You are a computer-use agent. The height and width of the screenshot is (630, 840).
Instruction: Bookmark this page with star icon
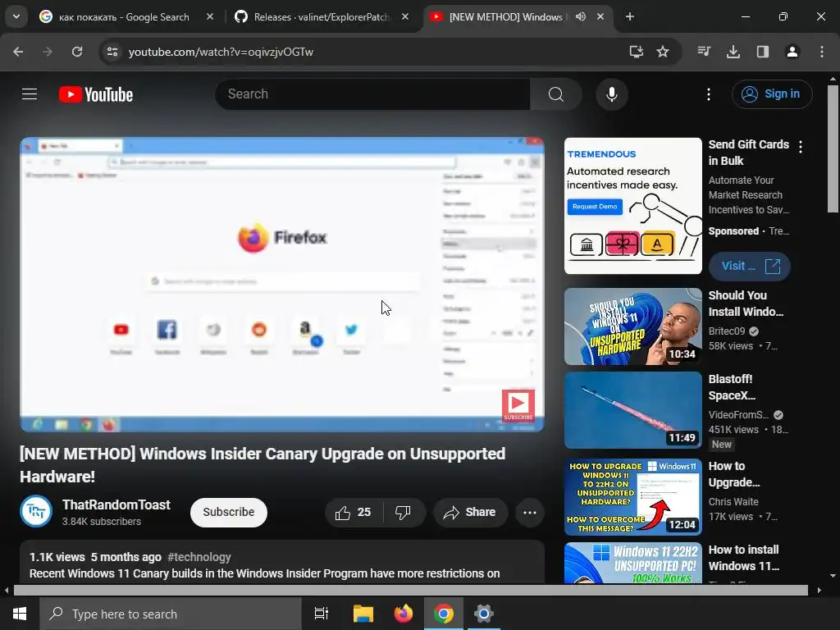click(663, 52)
